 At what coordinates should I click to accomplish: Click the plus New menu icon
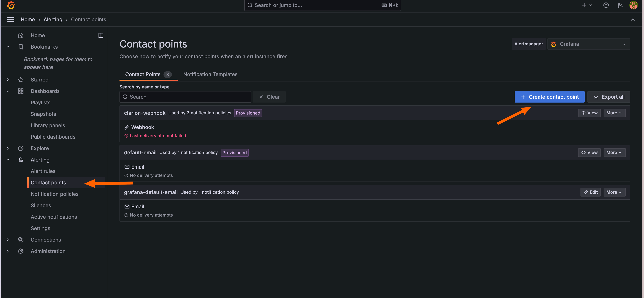coord(587,5)
